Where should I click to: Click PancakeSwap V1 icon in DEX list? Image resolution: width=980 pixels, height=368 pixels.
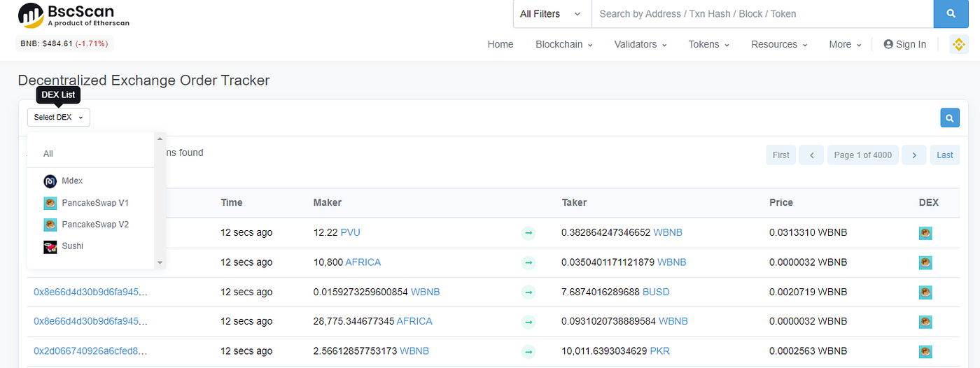click(50, 203)
